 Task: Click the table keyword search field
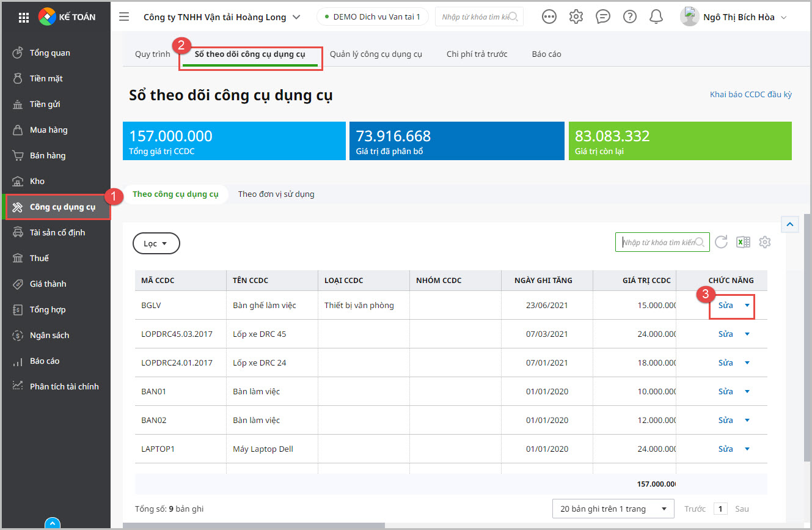click(x=657, y=243)
